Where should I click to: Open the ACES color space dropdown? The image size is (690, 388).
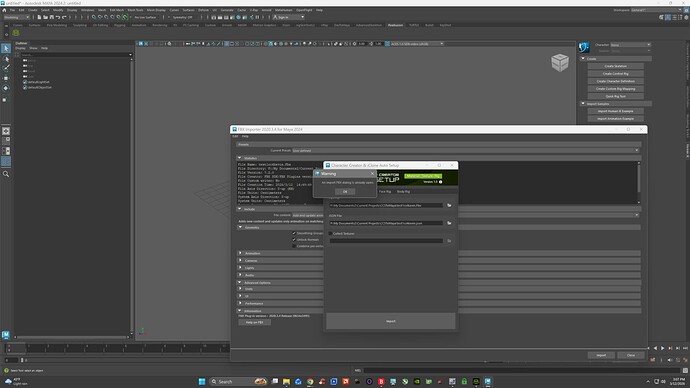tap(417, 44)
